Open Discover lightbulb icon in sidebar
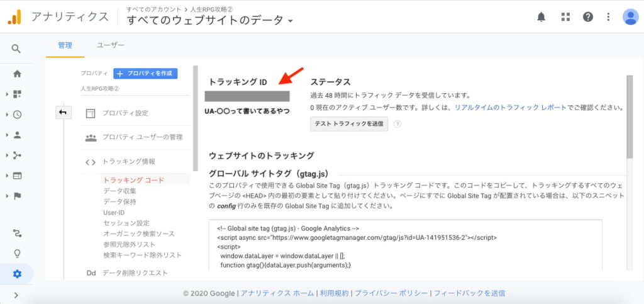Viewport: 644px width, 304px height. (x=17, y=254)
